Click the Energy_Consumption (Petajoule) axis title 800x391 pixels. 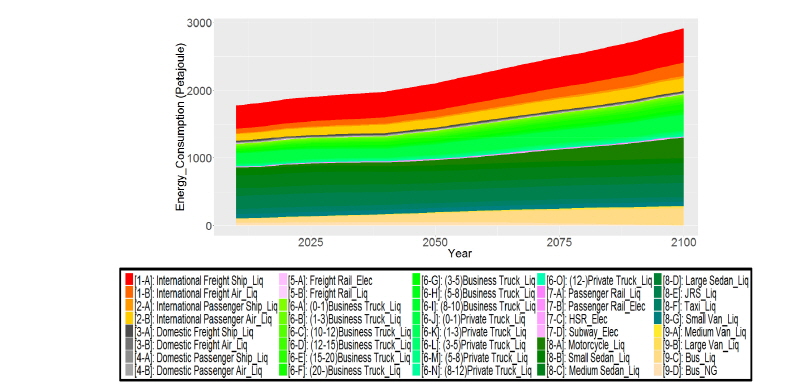[180, 127]
